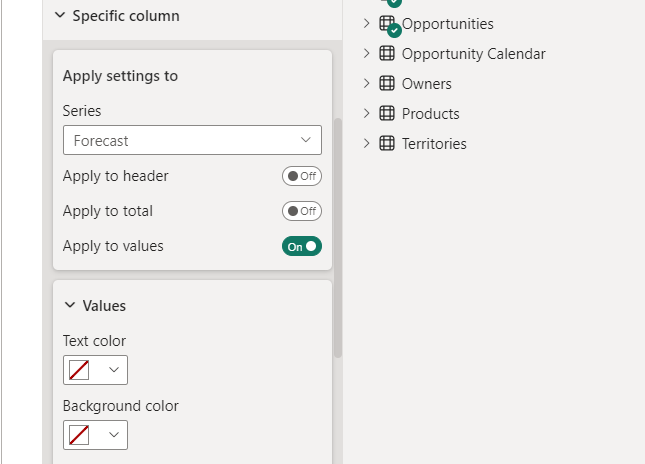
Task: Open the Series dropdown showing Forecast
Action: [x=192, y=141]
